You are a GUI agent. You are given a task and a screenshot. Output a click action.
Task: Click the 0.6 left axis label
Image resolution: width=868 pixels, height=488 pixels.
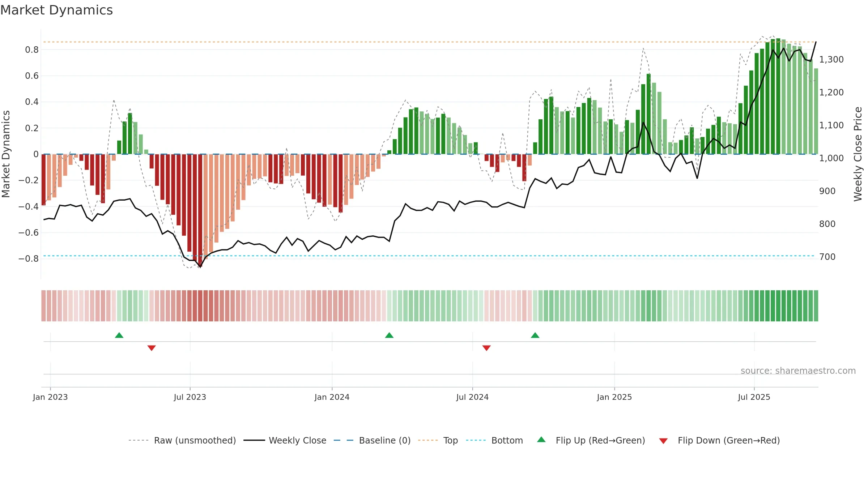[32, 76]
